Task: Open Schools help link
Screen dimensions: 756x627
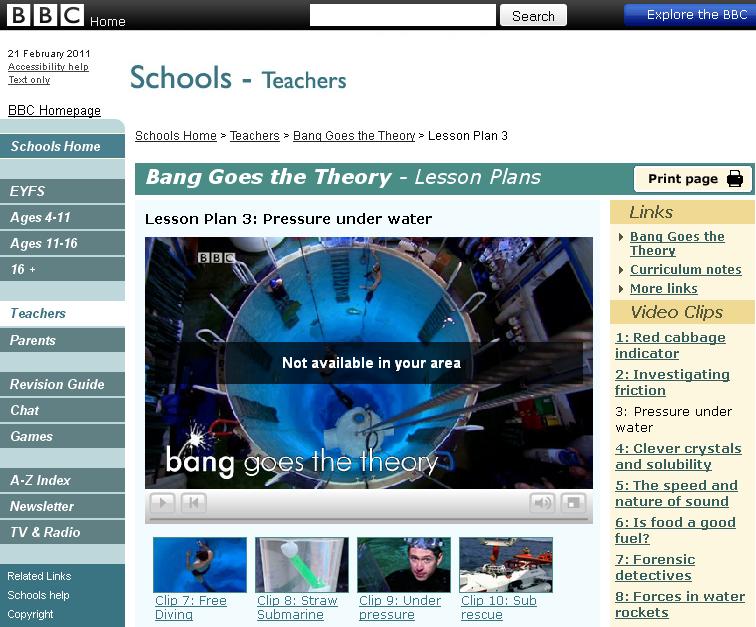Action: pos(38,595)
